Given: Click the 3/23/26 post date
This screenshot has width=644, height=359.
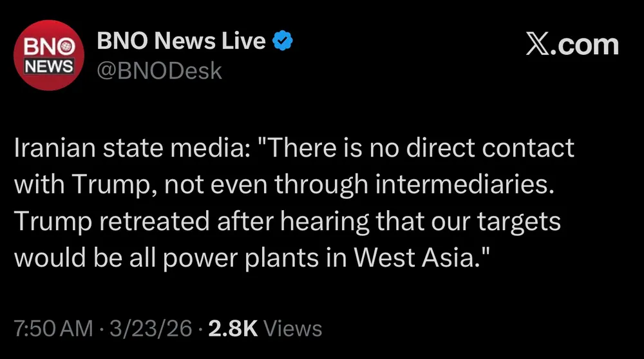Looking at the screenshot, I should 151,329.
